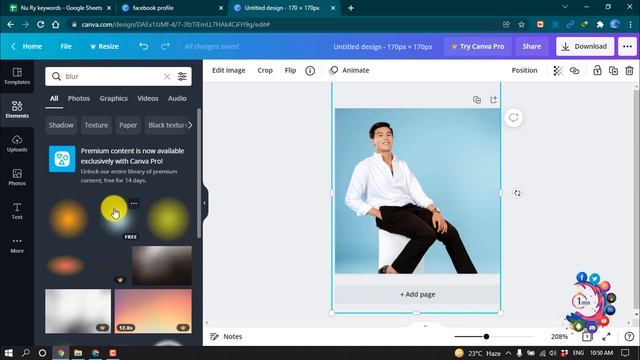The height and width of the screenshot is (360, 640).
Task: Select the Shadow suggestion chip
Action: [x=61, y=125]
